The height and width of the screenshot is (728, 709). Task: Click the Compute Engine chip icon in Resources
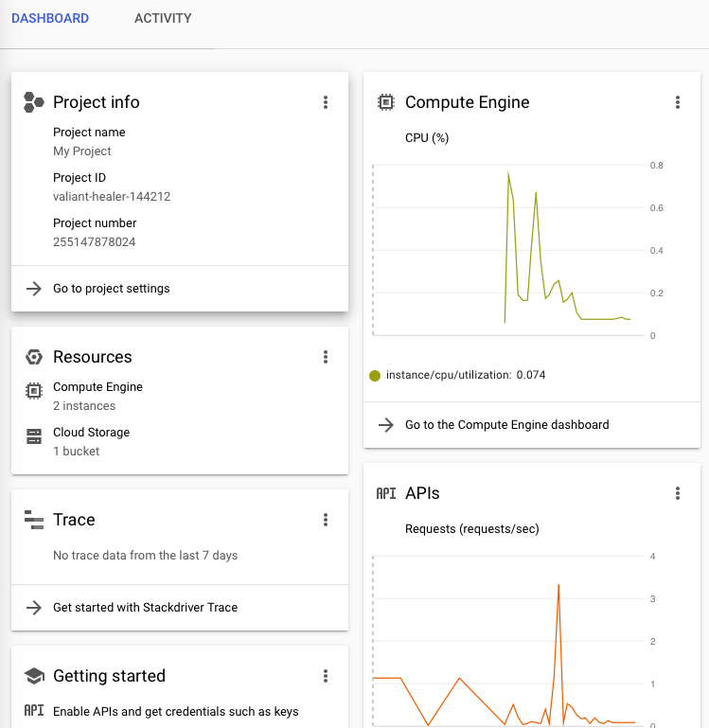(34, 391)
